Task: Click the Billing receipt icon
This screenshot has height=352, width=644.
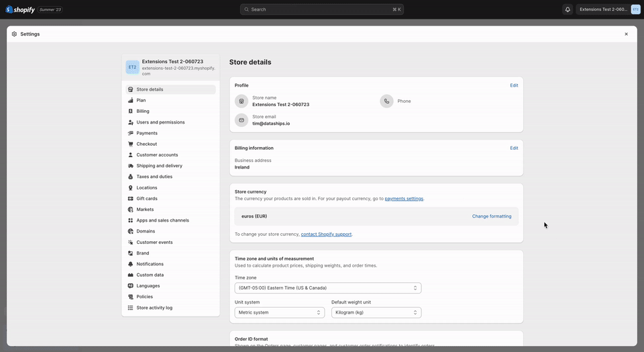Action: tap(131, 111)
